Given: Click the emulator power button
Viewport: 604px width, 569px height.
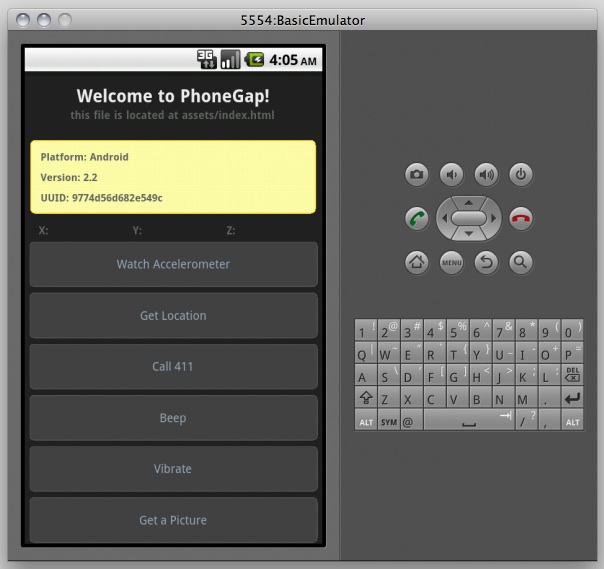Looking at the screenshot, I should [x=521, y=175].
